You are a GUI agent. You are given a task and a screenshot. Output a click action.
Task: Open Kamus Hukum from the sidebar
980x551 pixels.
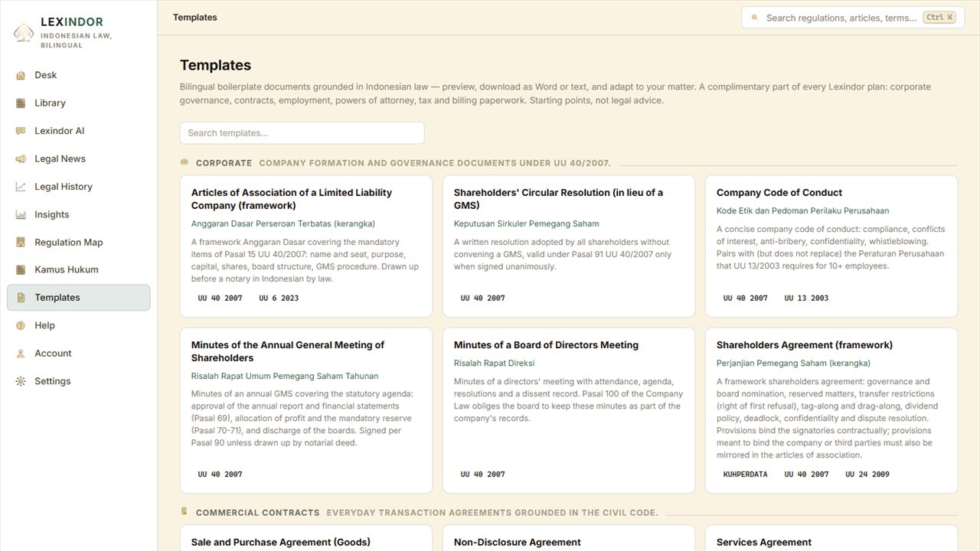pos(78,269)
